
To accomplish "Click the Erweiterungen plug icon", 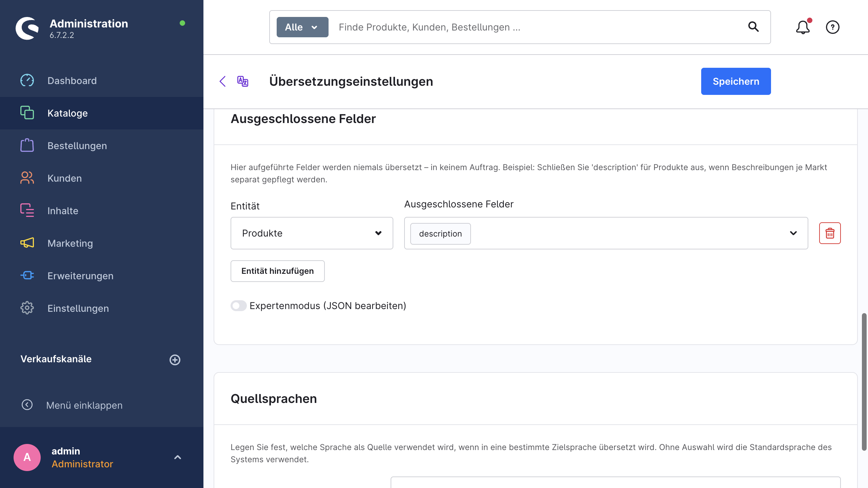I will point(27,276).
